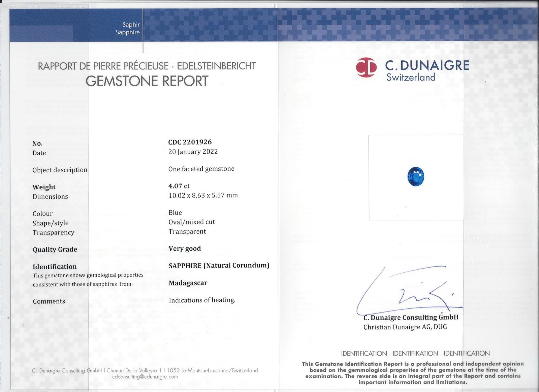The width and height of the screenshot is (539, 392).
Task: Click the date 20 January 2022
Action: [x=193, y=152]
